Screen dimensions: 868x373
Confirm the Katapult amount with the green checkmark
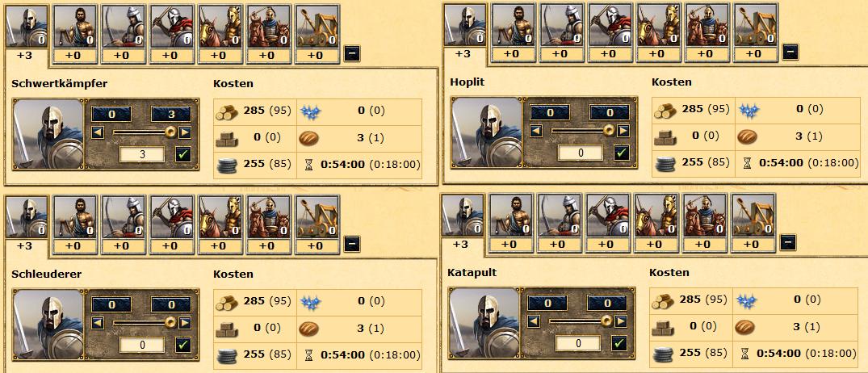point(619,344)
